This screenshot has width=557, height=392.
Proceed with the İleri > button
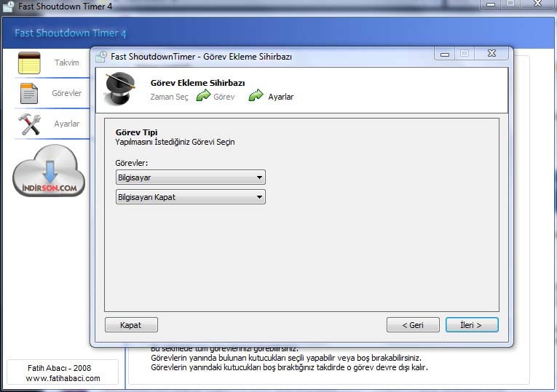point(472,325)
